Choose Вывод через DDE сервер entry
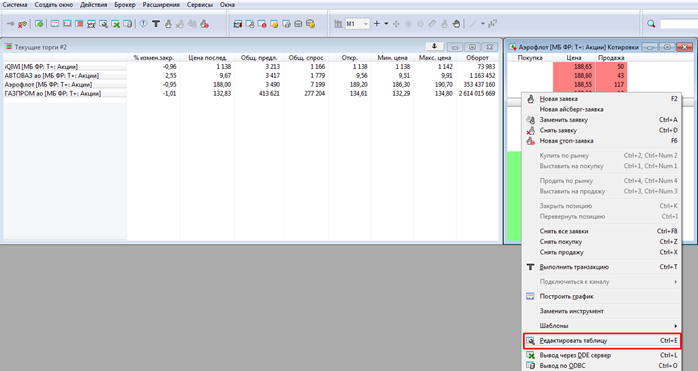698x371 pixels. (x=602, y=355)
